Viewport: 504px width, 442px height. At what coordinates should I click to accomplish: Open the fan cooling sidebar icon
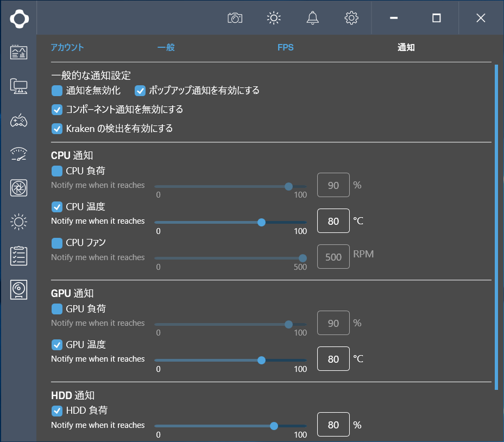18,188
